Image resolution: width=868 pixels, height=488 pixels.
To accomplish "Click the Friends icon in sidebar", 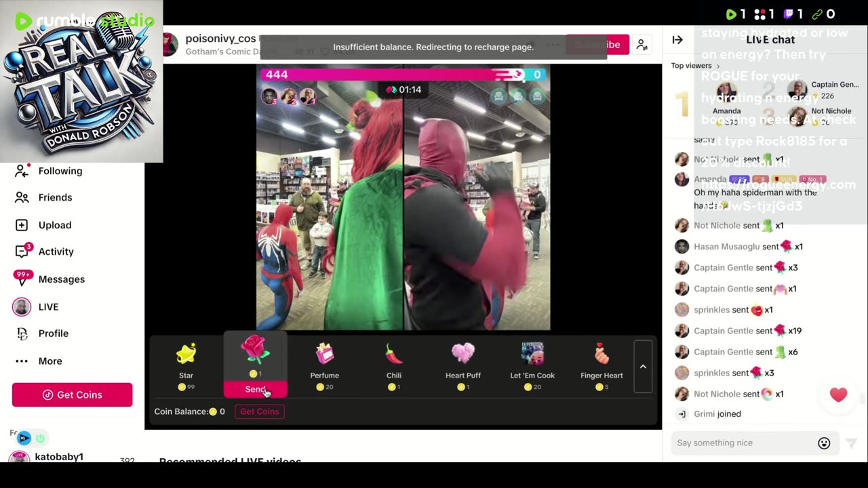I will (x=22, y=197).
